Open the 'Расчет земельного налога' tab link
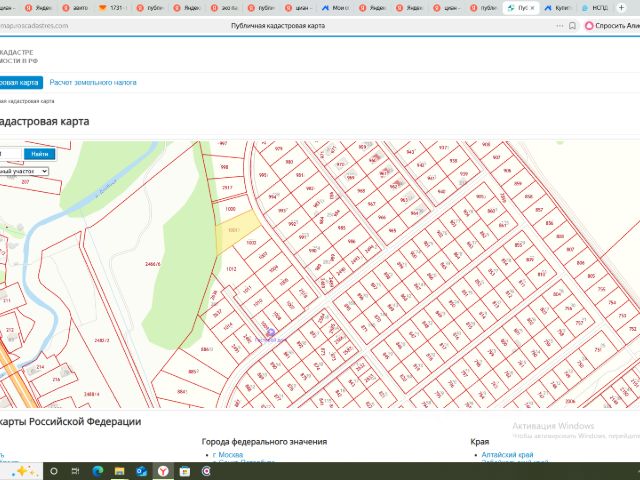640x480 pixels. point(93,82)
